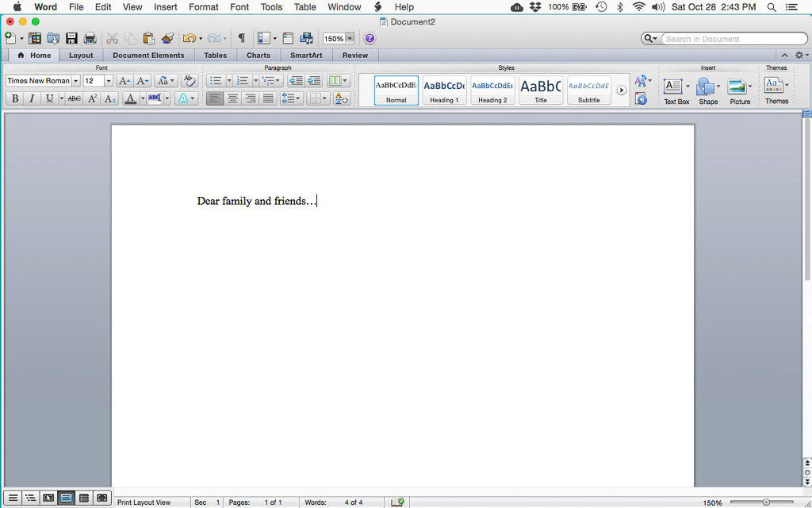Show formatting marks with the paragraph icon
This screenshot has width=812, height=508.
242,37
